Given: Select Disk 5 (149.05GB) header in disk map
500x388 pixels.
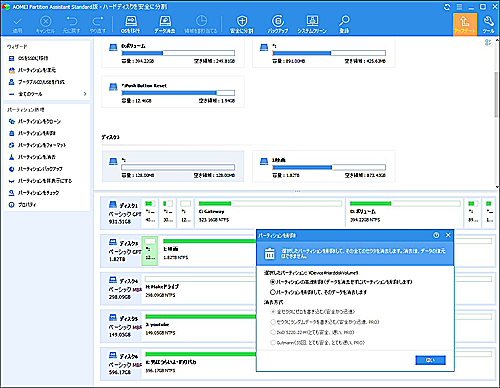Looking at the screenshot, I should [x=122, y=326].
